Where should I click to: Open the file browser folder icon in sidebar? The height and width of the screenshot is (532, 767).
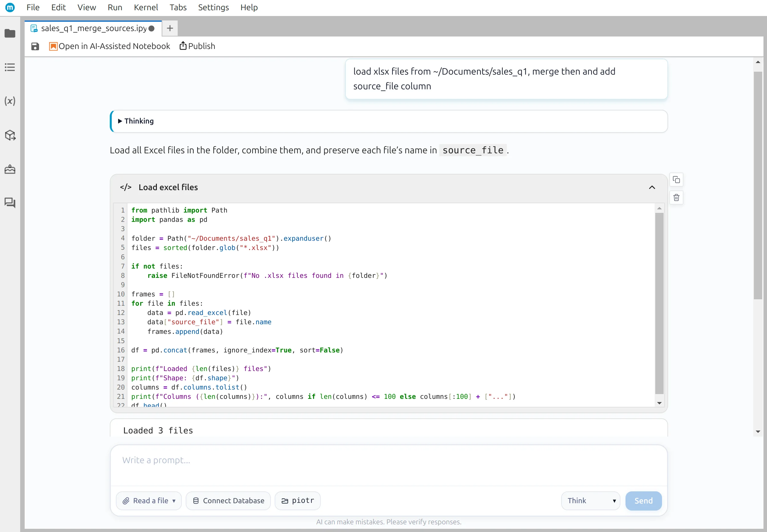click(x=10, y=33)
